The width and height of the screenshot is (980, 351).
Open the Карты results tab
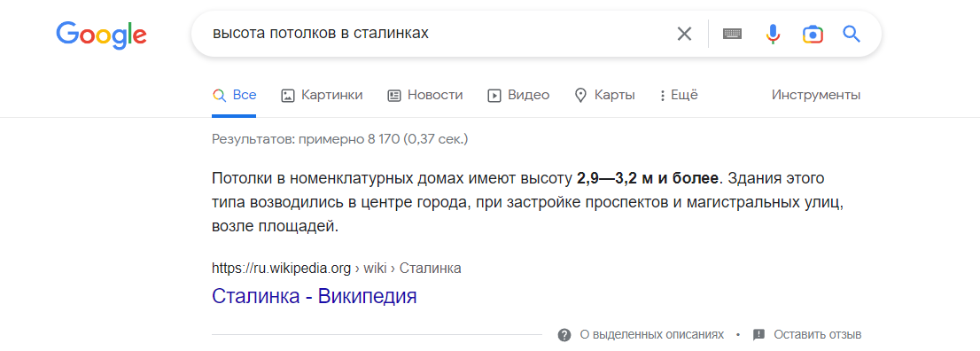[x=604, y=95]
